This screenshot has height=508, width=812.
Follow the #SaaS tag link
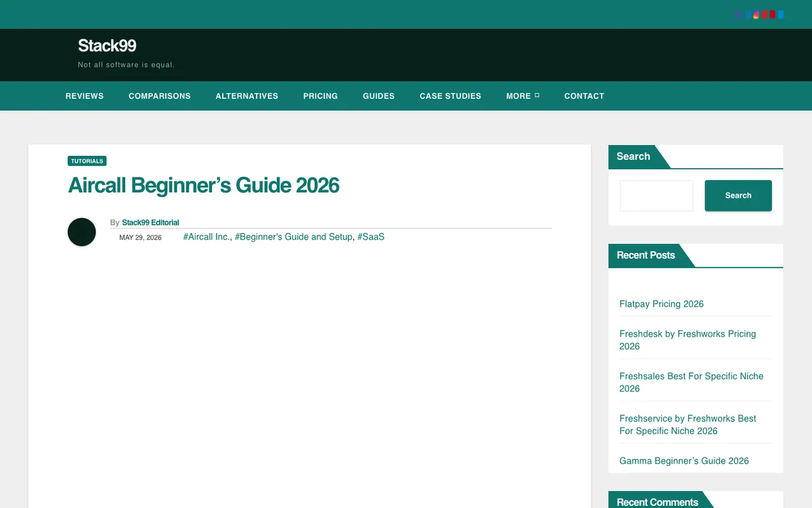click(x=371, y=237)
